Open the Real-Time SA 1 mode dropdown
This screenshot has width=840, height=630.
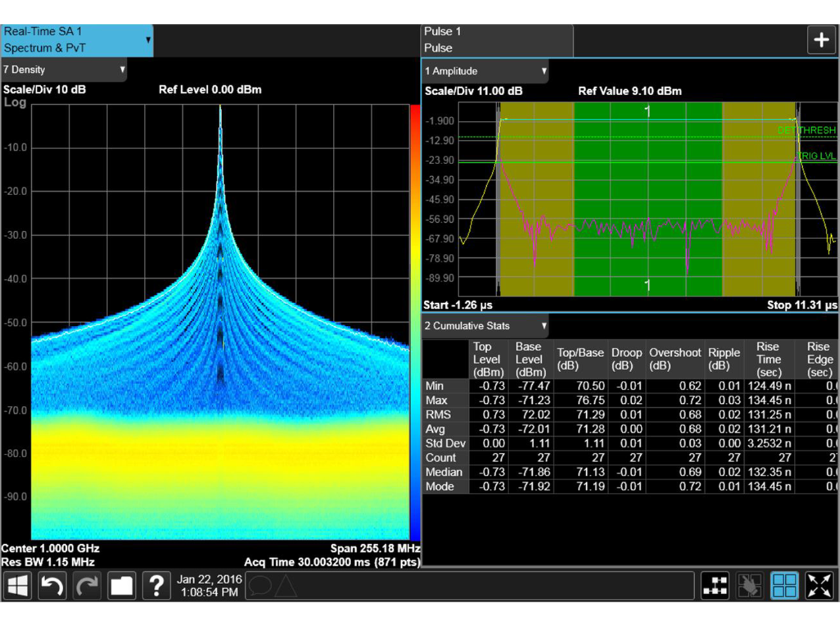tap(77, 41)
